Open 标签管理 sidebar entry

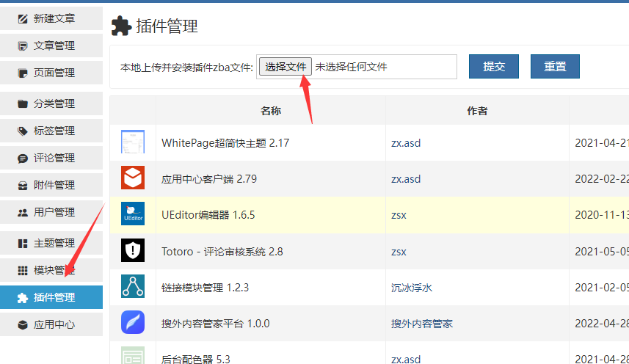(51, 131)
